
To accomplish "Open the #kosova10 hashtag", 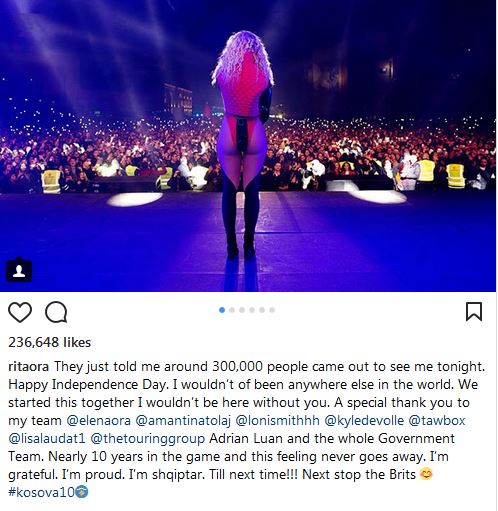I will click(x=41, y=492).
